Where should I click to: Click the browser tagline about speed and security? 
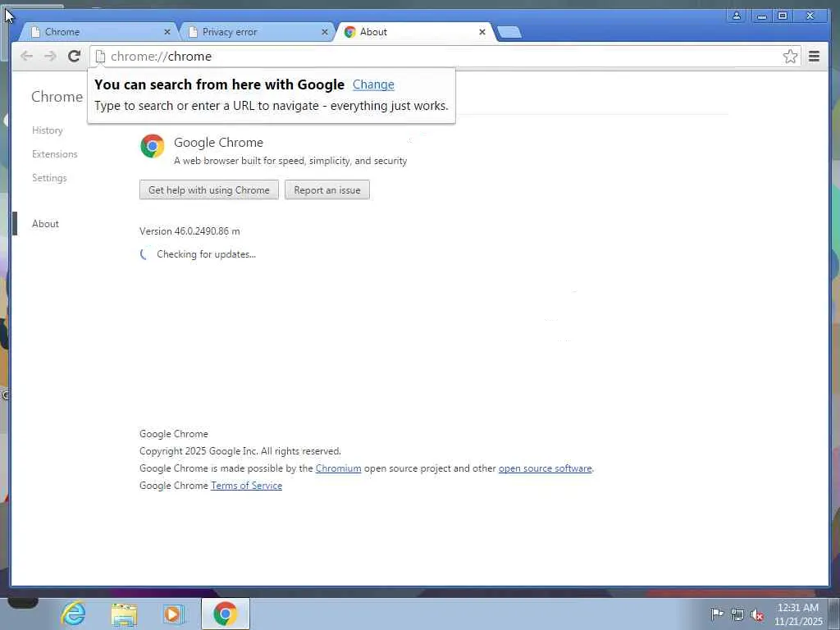(290, 161)
